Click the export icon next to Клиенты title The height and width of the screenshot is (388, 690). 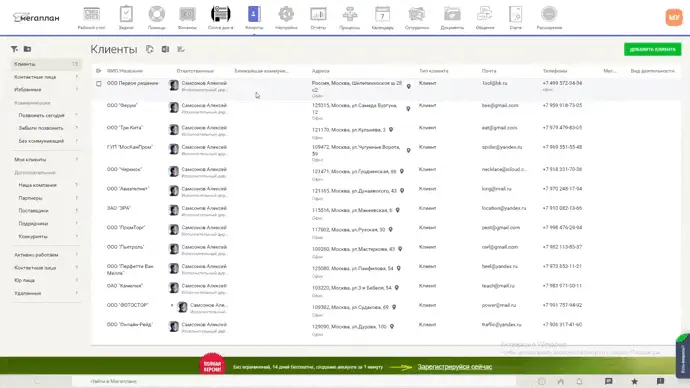click(x=165, y=49)
